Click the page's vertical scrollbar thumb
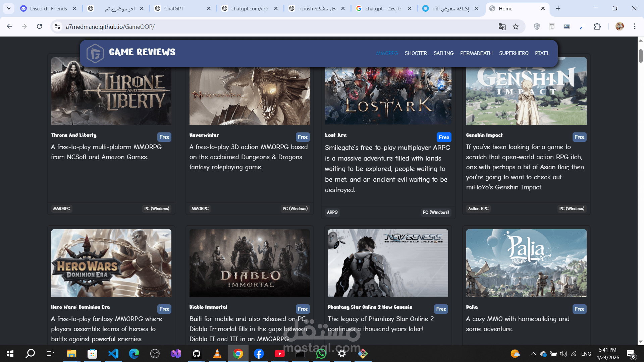Image resolution: width=644 pixels, height=362 pixels. coord(641,56)
